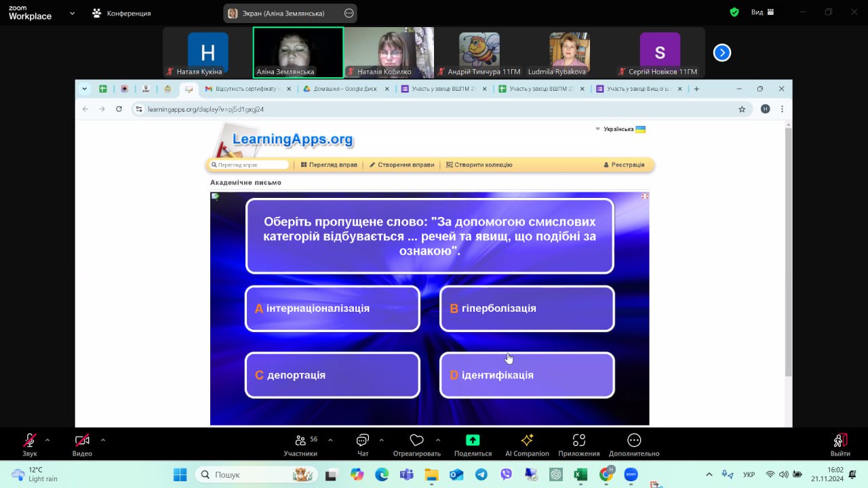The image size is (868, 488).
Task: Show next participants with the blue arrow
Action: (x=722, y=52)
